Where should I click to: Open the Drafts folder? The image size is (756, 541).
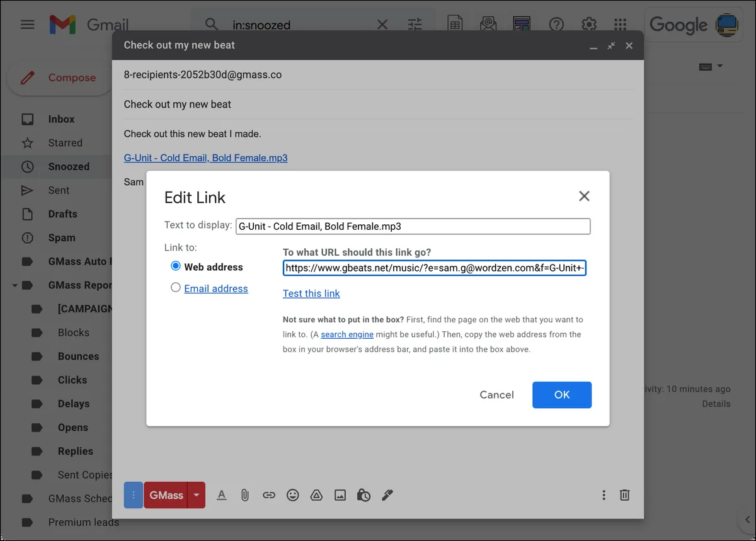[x=62, y=214]
